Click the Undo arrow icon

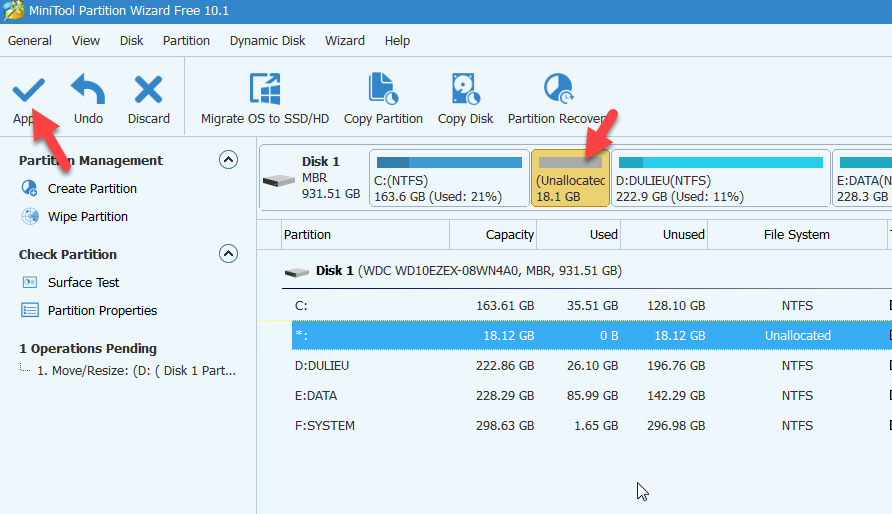(88, 91)
